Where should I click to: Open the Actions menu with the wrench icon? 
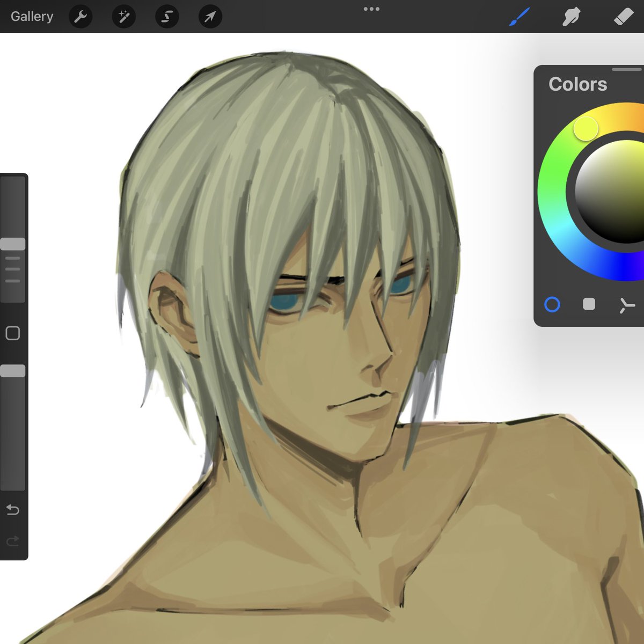80,16
